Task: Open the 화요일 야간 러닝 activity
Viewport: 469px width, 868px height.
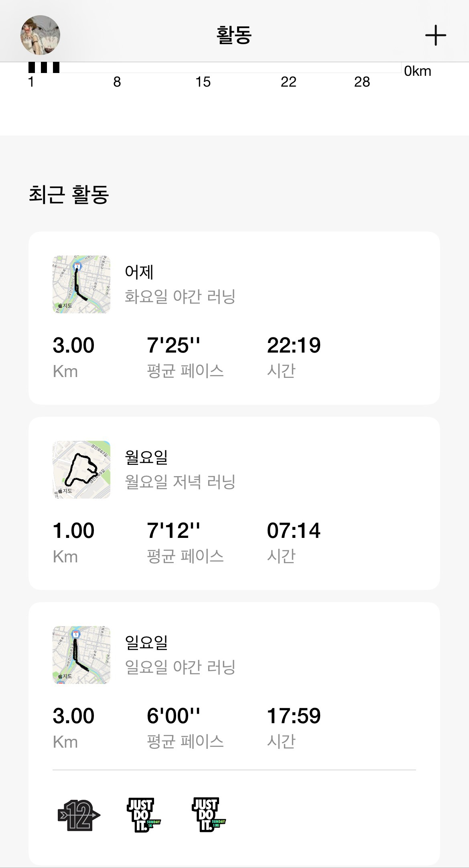Action: tap(180, 297)
